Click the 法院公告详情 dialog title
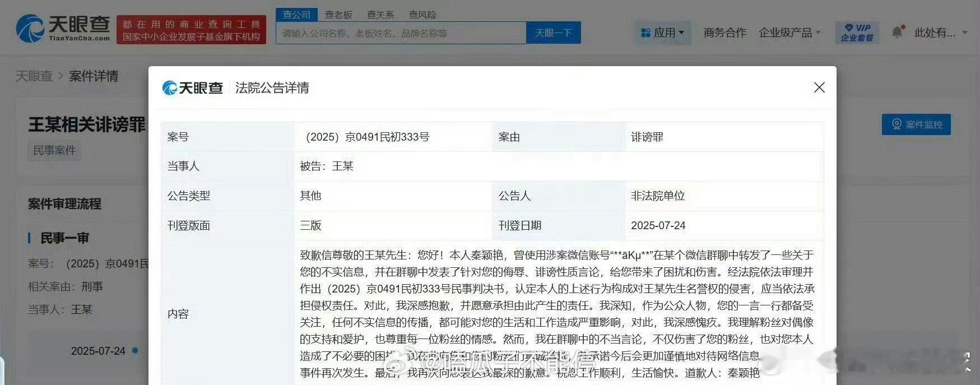The height and width of the screenshot is (385, 980). [272, 87]
